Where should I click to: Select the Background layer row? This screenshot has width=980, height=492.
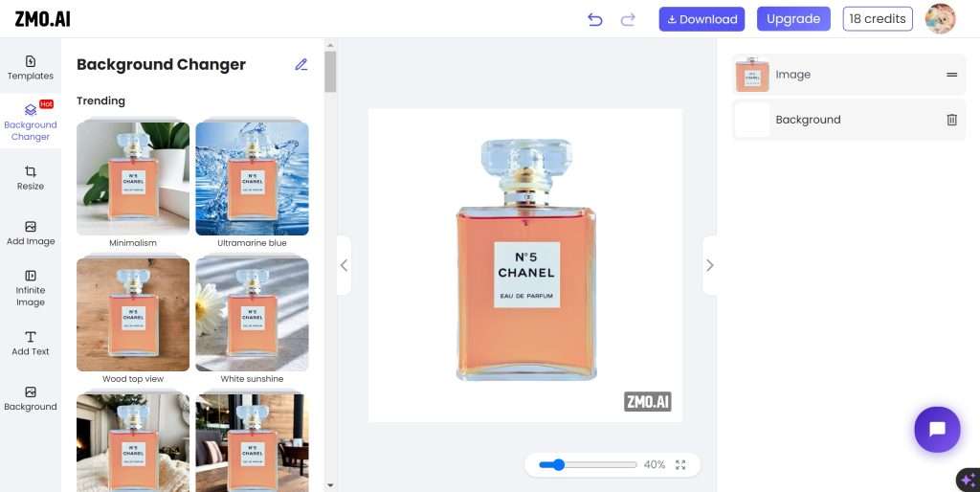pyautogui.click(x=849, y=120)
